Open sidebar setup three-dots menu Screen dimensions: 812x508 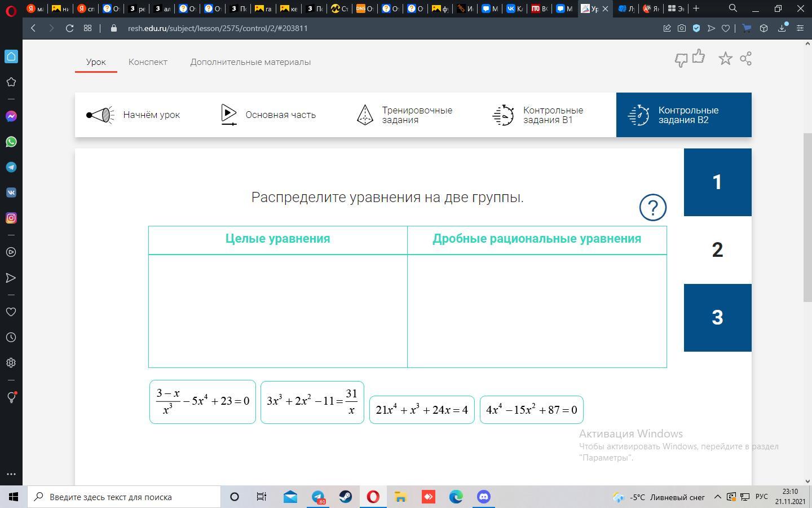click(11, 474)
